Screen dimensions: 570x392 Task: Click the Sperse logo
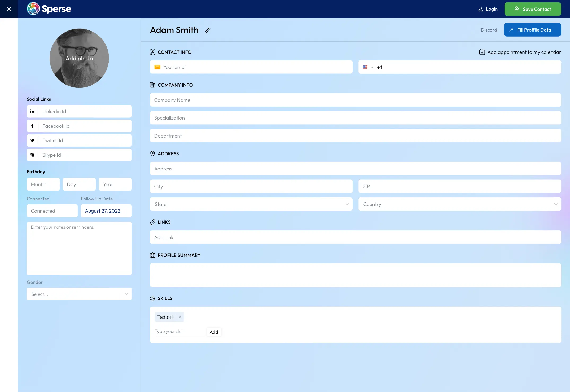coord(49,9)
